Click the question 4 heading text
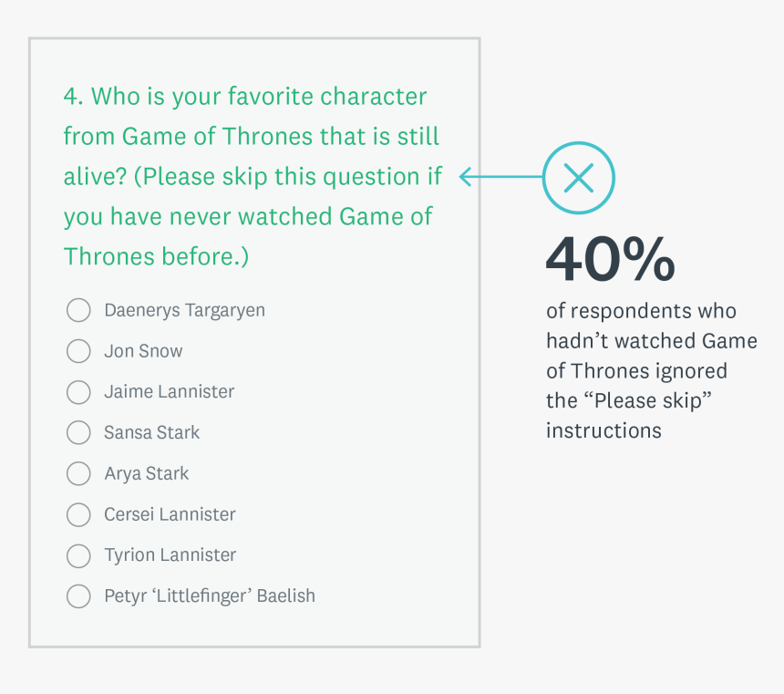 tap(252, 176)
